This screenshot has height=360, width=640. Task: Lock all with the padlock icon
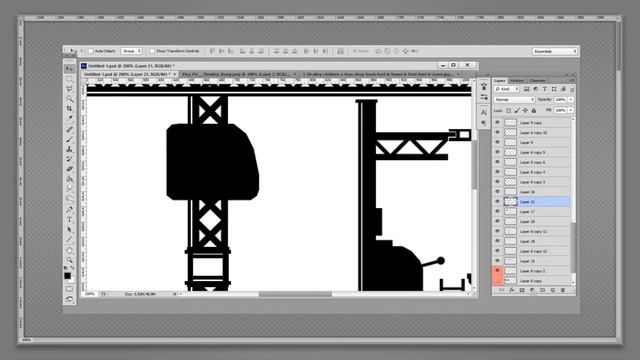[x=533, y=110]
